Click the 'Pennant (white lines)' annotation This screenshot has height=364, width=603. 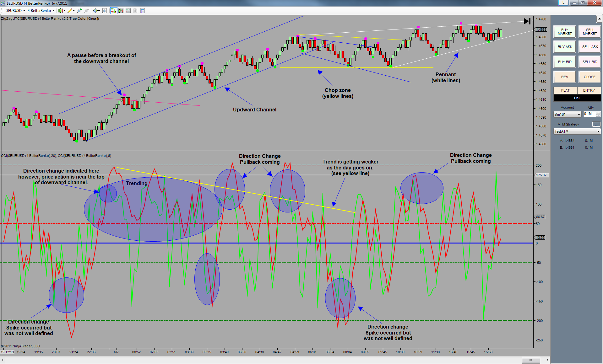click(x=446, y=78)
